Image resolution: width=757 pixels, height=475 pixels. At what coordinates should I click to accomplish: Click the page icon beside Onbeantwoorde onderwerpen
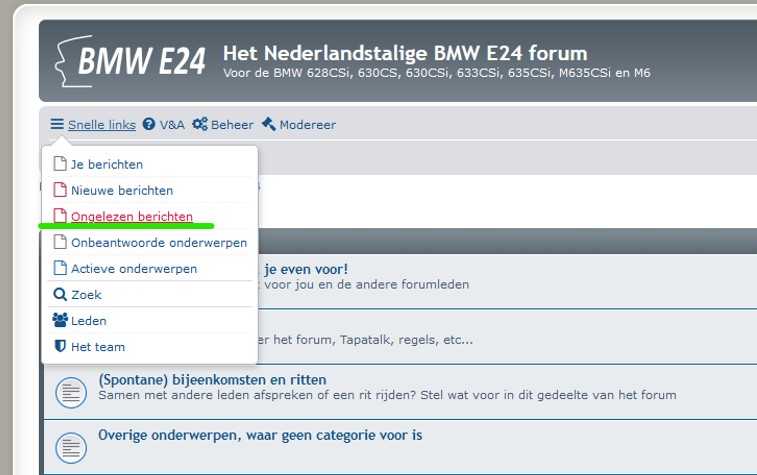click(60, 241)
